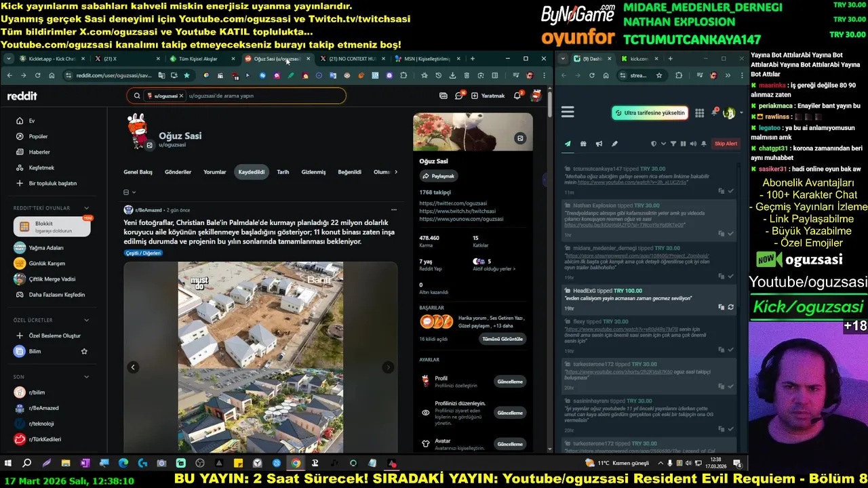Mark tctumutcankaya147 tip as read

click(730, 191)
